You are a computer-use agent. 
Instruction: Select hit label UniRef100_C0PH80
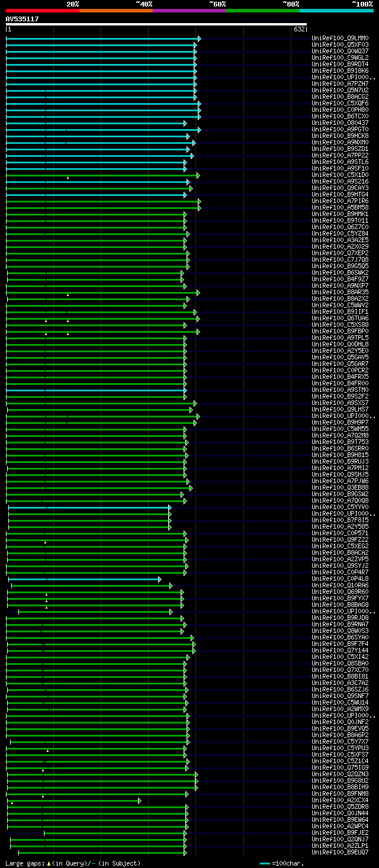coord(340,110)
